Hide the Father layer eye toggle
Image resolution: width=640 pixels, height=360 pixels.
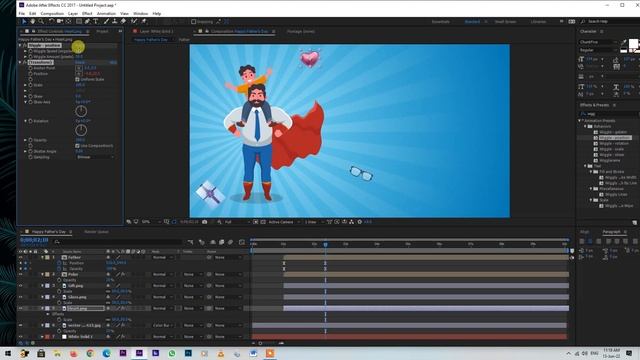tap(20, 258)
